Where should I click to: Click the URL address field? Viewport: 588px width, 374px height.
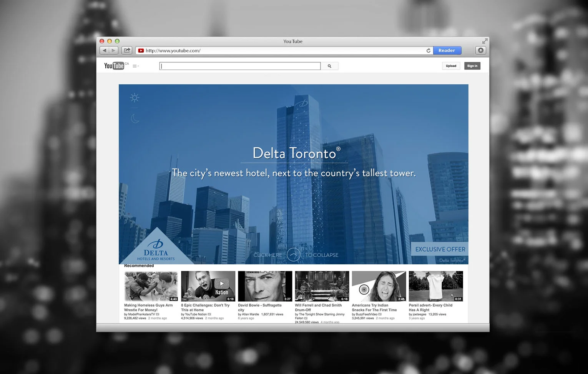284,50
